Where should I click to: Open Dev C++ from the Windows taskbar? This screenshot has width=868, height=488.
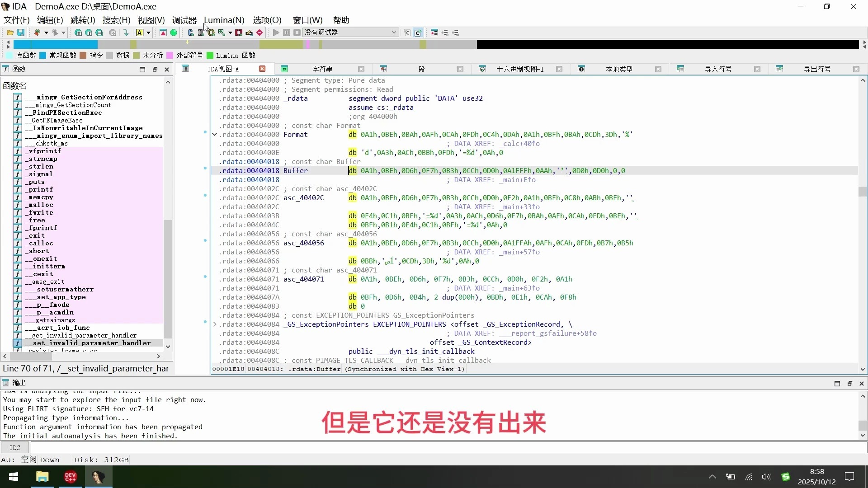pos(70,477)
